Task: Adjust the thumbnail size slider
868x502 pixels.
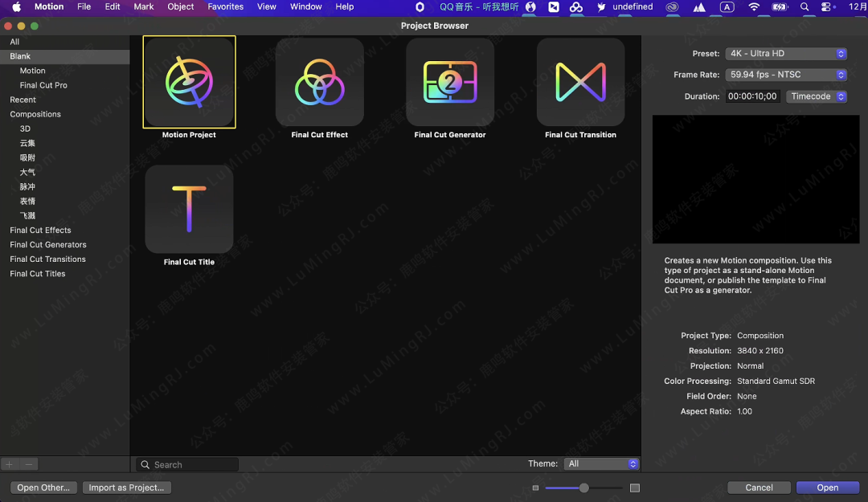Action: pyautogui.click(x=584, y=488)
